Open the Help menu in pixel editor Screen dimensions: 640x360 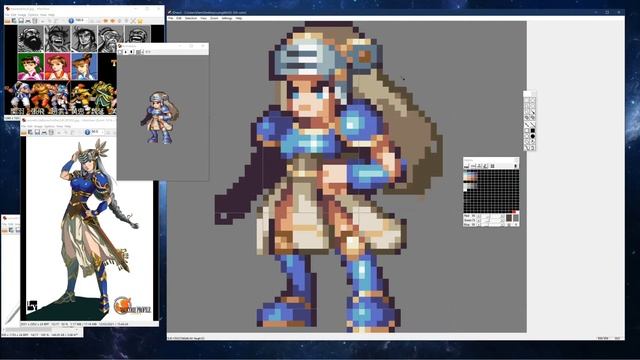click(x=239, y=18)
